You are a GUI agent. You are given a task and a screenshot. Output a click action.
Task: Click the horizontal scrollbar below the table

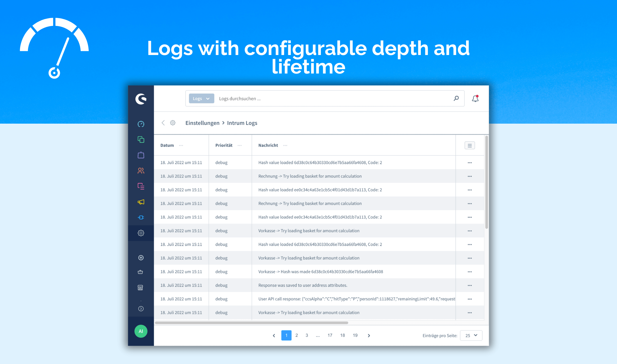251,323
